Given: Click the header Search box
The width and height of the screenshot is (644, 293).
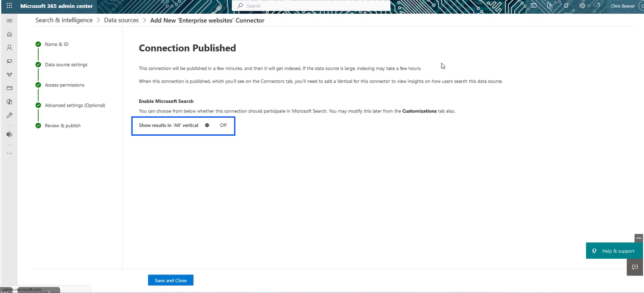Looking at the screenshot, I should tap(311, 6).
